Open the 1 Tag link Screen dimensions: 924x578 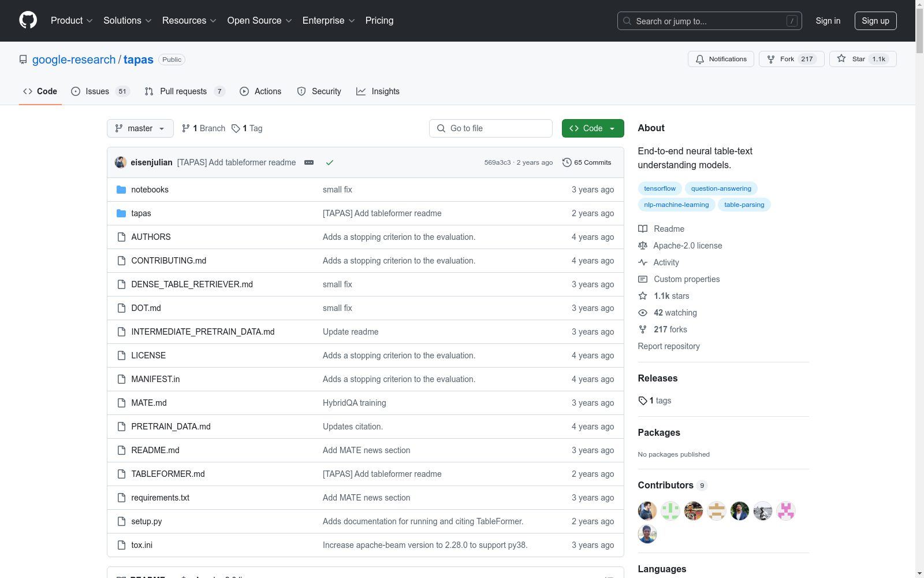coord(247,128)
